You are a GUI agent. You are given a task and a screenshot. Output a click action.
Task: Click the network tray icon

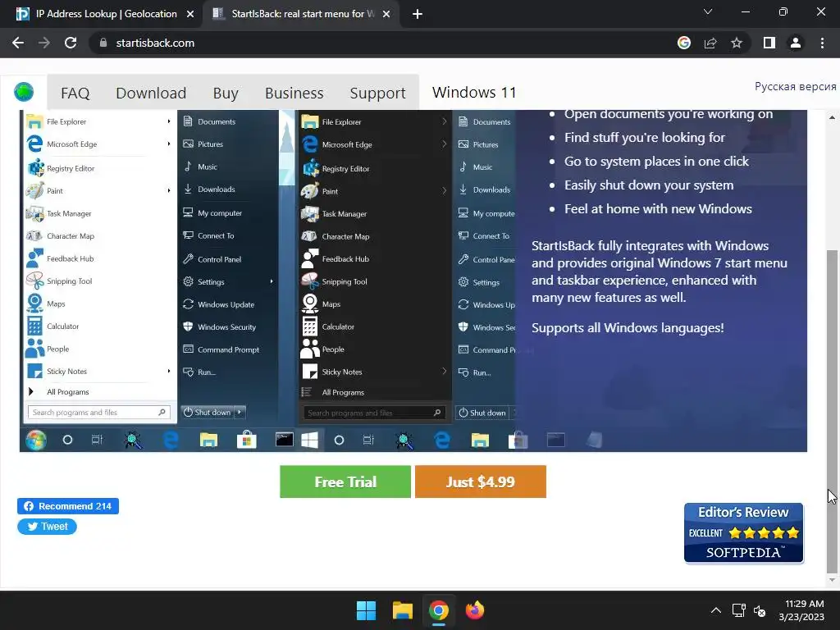click(x=739, y=610)
